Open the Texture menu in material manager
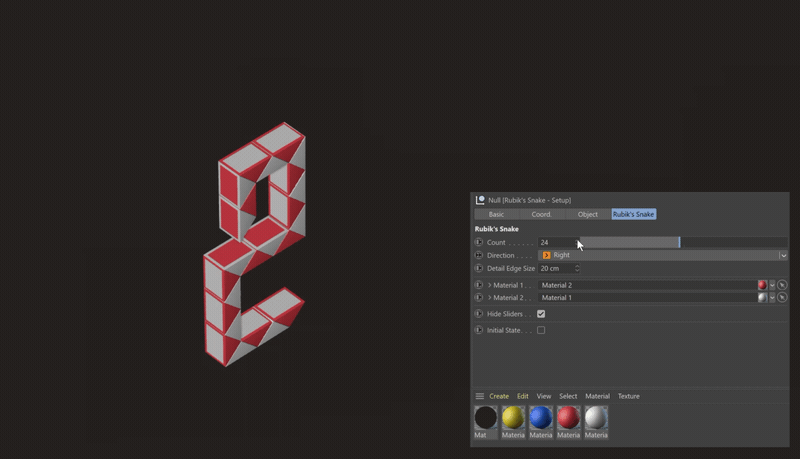Viewport: 800px width, 459px height. tap(628, 396)
